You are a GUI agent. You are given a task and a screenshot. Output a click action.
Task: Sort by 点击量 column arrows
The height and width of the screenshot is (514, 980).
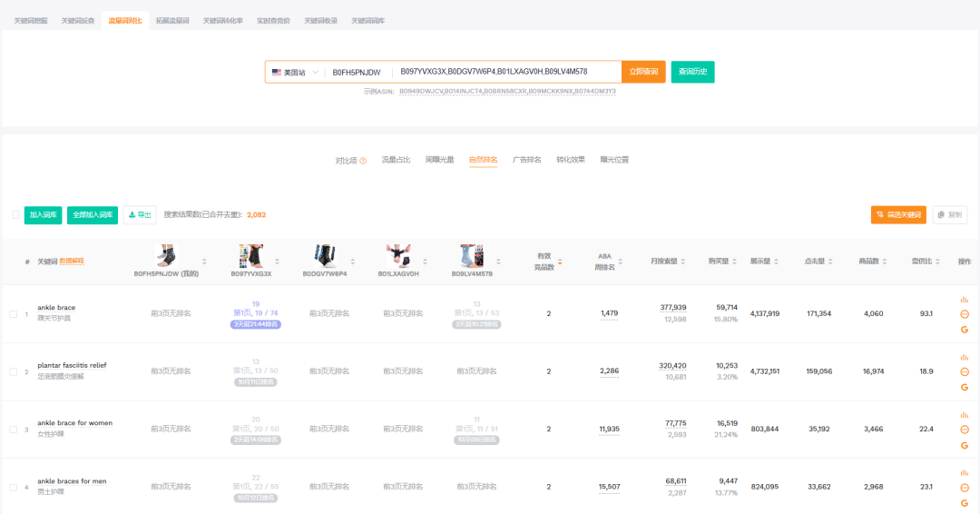(x=830, y=262)
